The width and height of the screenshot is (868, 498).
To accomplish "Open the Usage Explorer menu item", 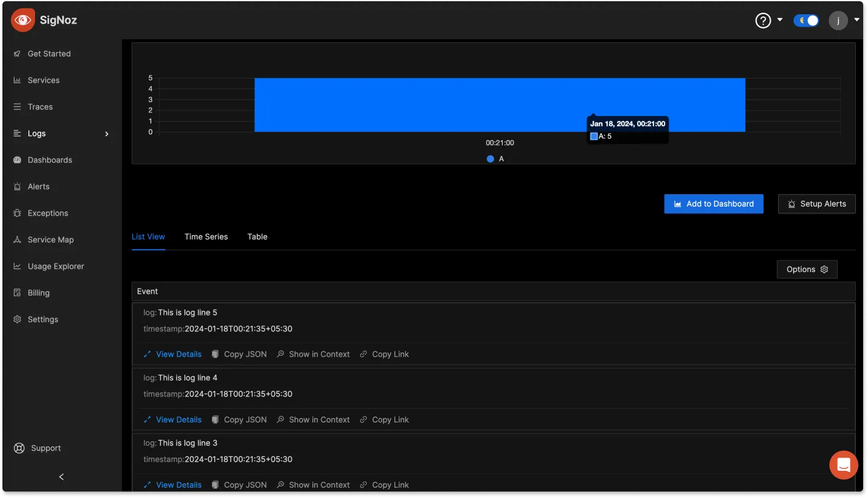I will 56,267.
